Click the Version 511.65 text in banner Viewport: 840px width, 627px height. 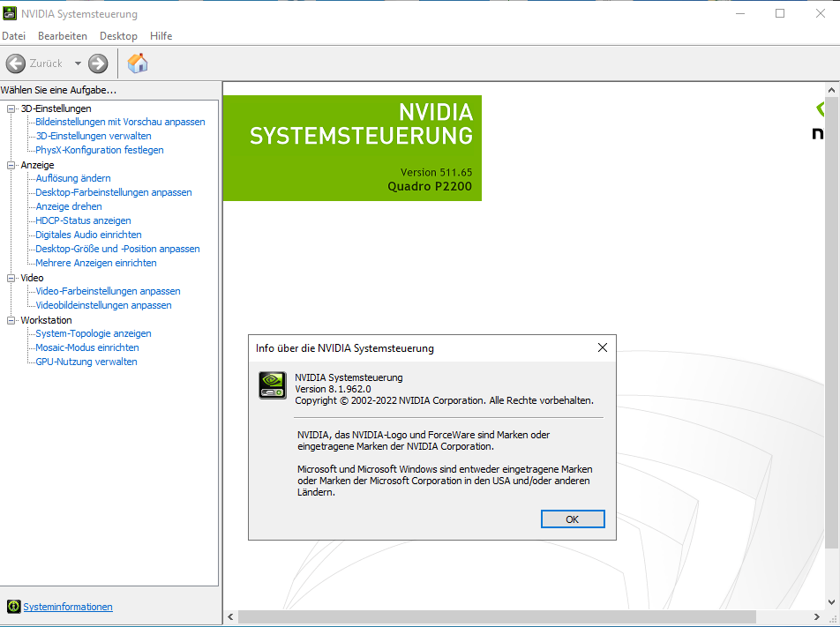pyautogui.click(x=437, y=173)
